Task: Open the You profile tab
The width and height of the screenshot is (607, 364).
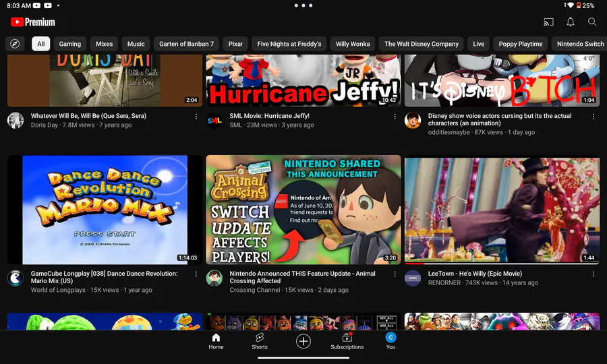Action: (x=391, y=341)
